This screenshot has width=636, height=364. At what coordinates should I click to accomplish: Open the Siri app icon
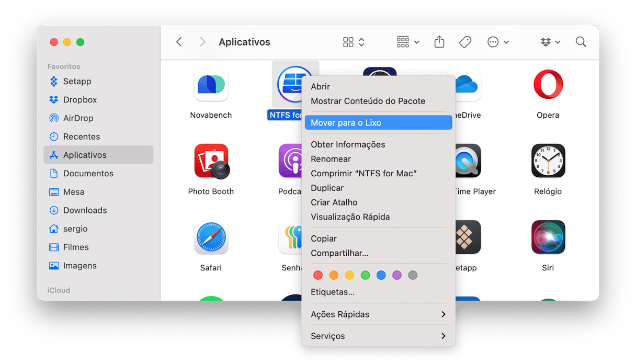[548, 237]
